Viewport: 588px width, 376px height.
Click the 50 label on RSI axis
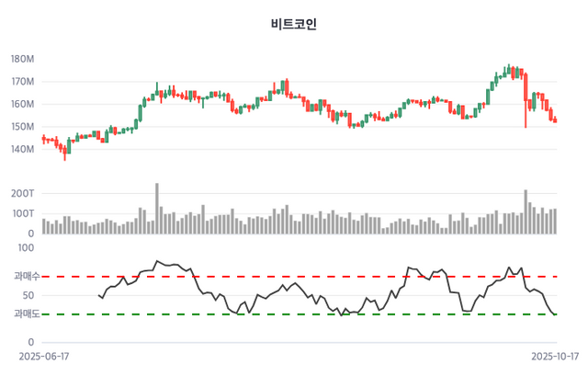[x=28, y=295]
